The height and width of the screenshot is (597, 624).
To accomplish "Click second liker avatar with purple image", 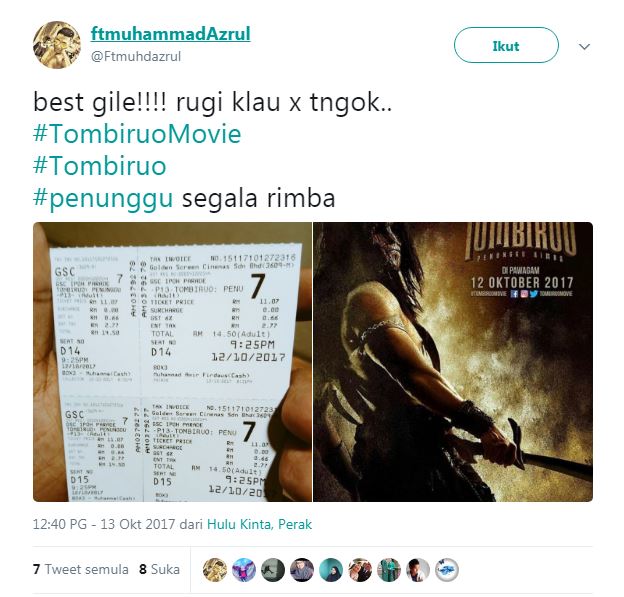I will (244, 570).
